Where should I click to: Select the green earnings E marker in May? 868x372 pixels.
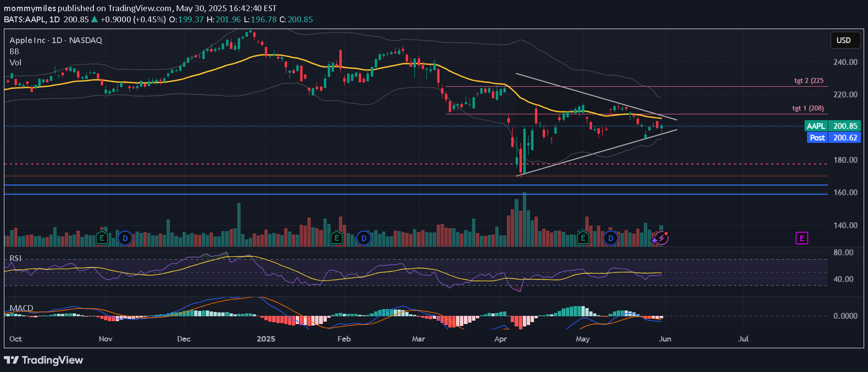coord(583,238)
